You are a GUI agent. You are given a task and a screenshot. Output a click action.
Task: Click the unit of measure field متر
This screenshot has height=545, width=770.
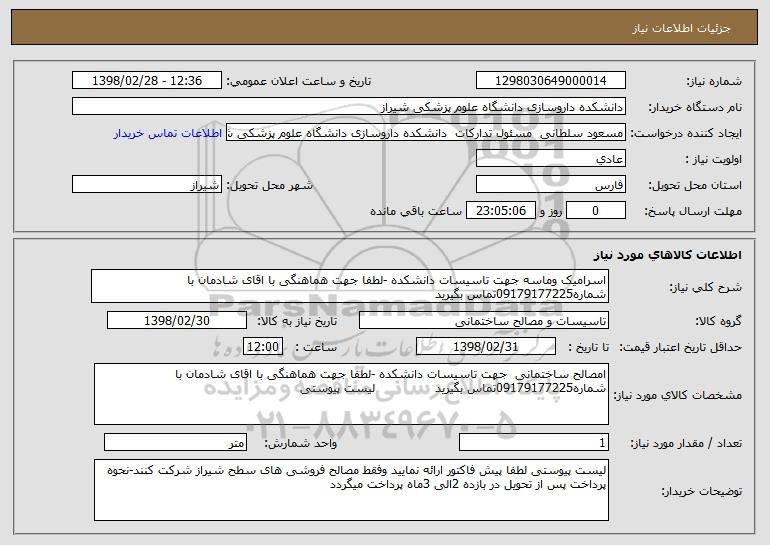click(175, 442)
